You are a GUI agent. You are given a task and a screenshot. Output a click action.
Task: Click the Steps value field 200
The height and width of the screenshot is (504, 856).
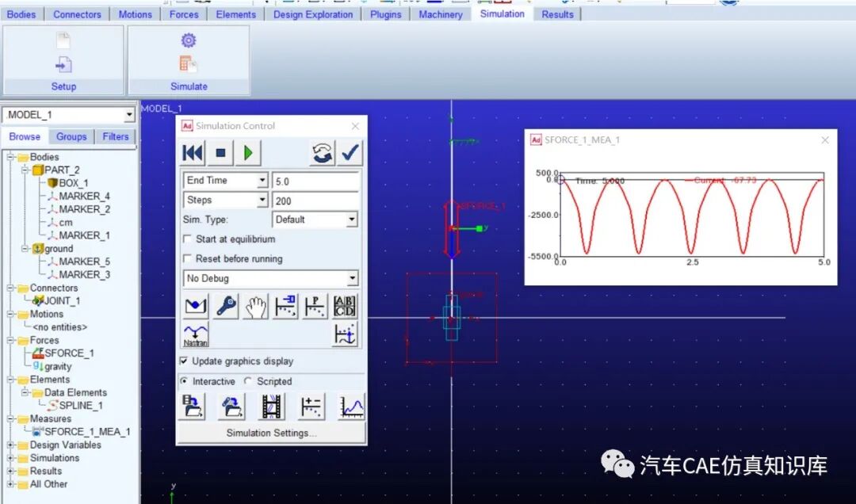[315, 201]
